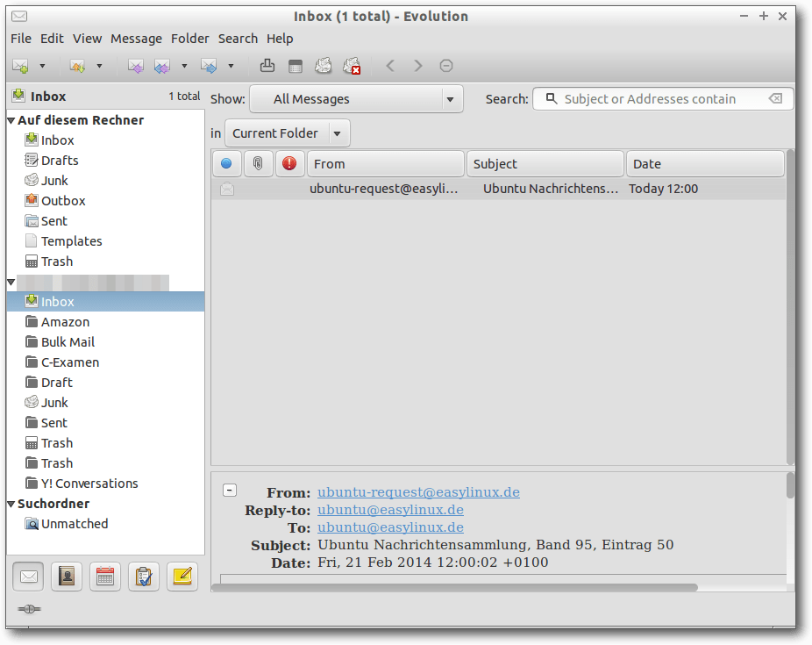The height and width of the screenshot is (645, 812).
Task: Collapse the 'Auf diesem Rechner' folder tree
Action: [11, 120]
